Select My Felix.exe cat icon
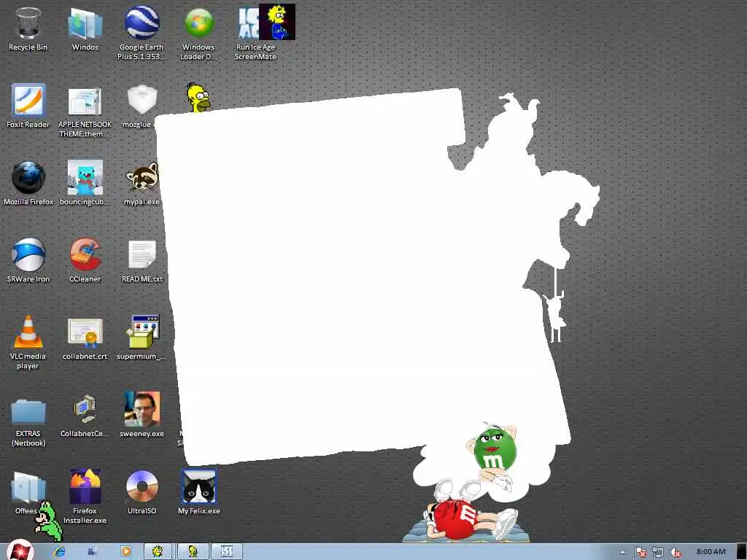Screen dimensions: 747x560 click(x=198, y=486)
